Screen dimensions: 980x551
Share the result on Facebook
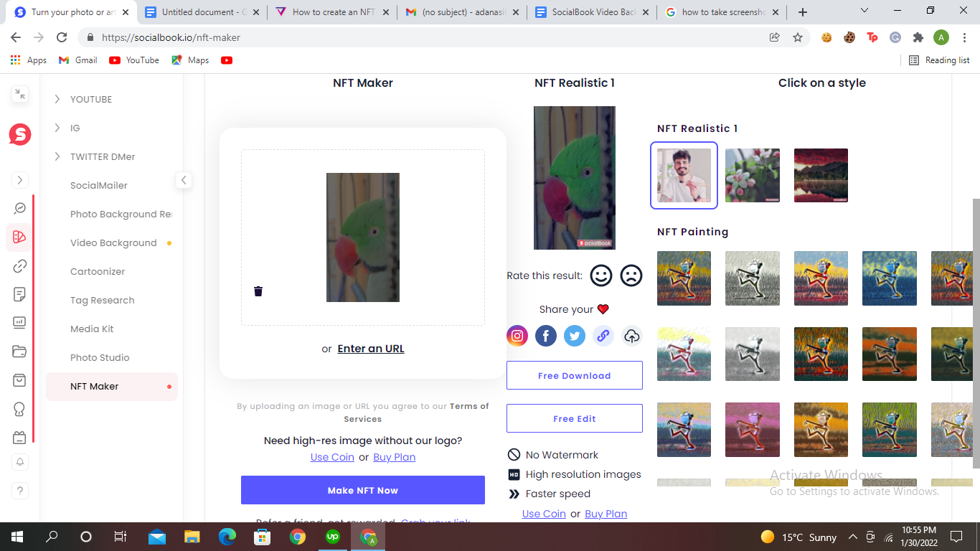click(546, 336)
